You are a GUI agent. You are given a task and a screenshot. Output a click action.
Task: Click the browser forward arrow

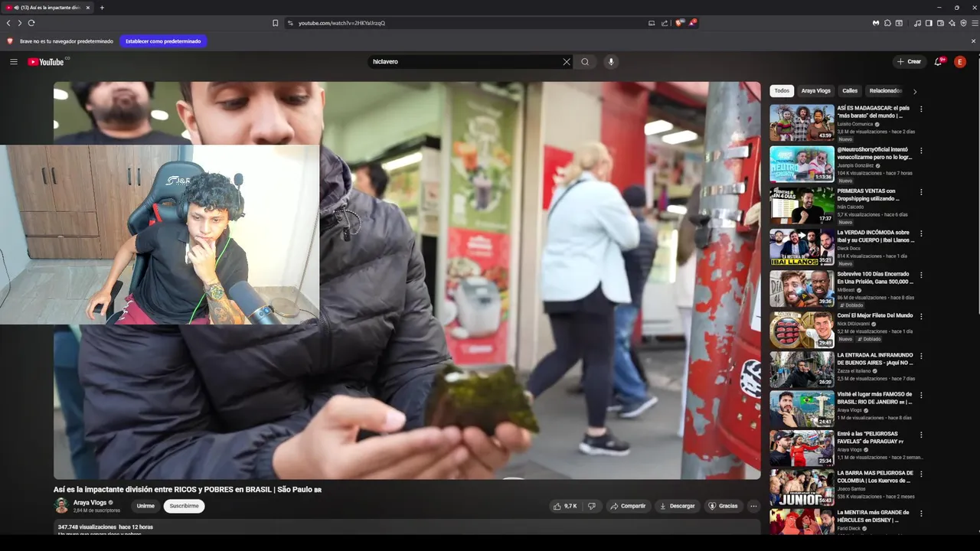click(19, 23)
